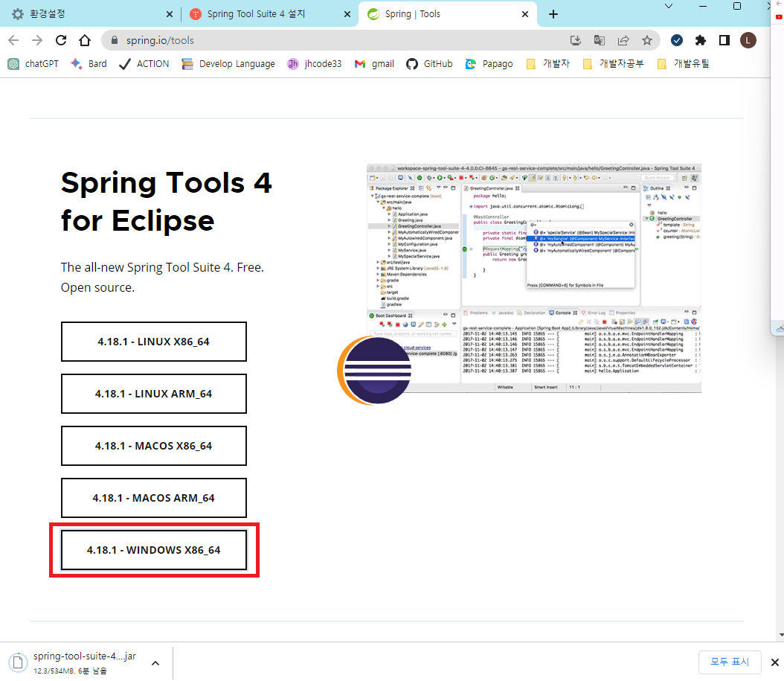Close the Spring Tool Suite 4 설치 tab
Viewport: 784px width, 681px height.
[347, 14]
